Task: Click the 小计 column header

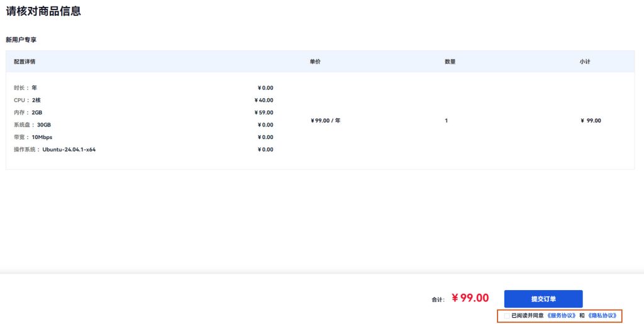Action: click(x=585, y=62)
